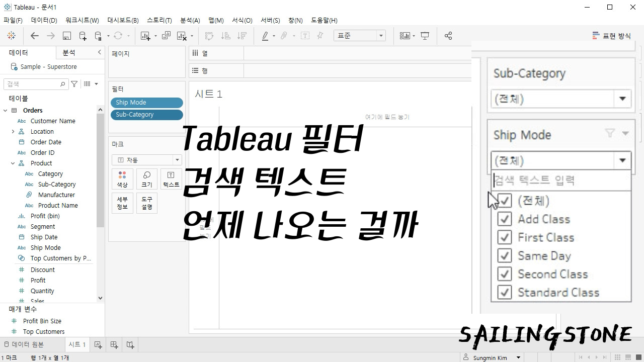Enter presentation mode icon
The width and height of the screenshot is (644, 362).
coord(425,36)
